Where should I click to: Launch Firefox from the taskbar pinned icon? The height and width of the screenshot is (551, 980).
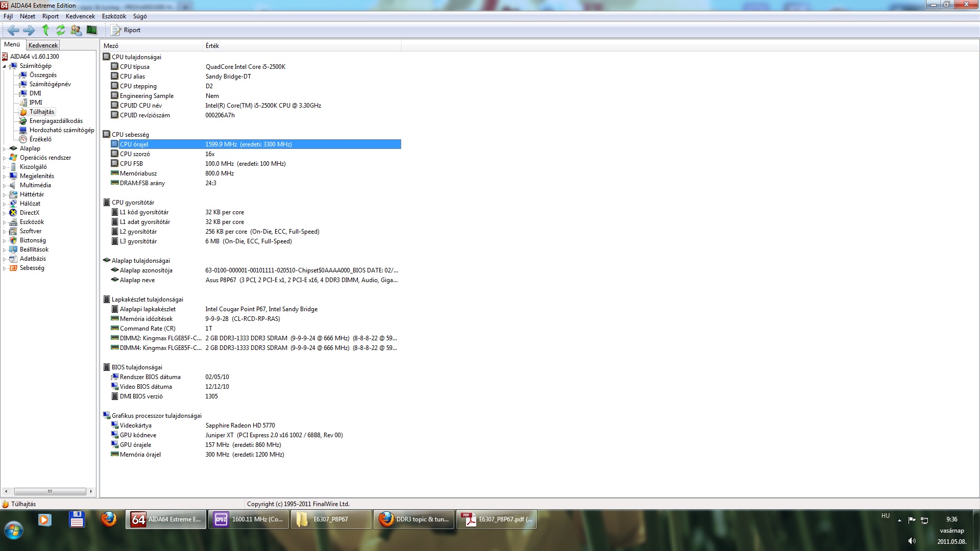pyautogui.click(x=109, y=519)
